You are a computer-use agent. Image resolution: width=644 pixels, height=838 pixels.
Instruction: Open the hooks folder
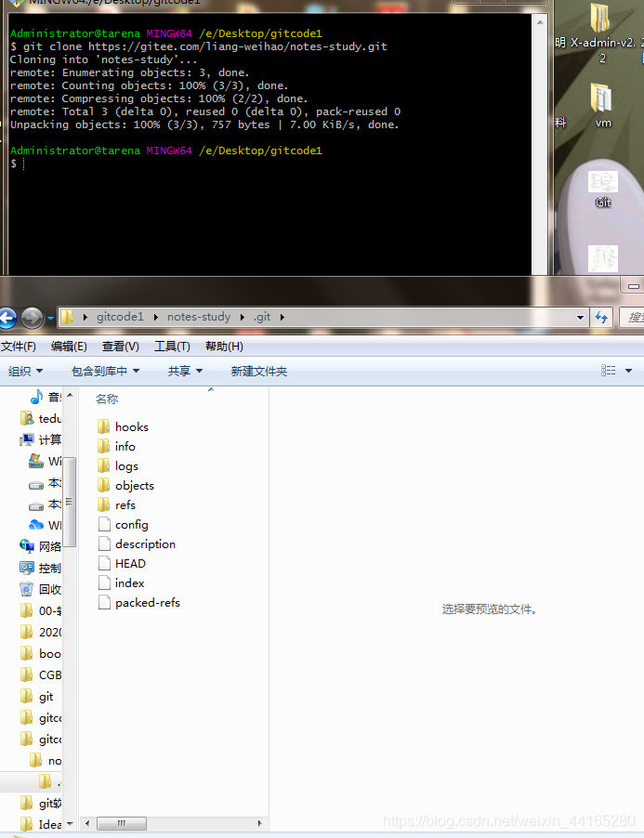click(123, 426)
